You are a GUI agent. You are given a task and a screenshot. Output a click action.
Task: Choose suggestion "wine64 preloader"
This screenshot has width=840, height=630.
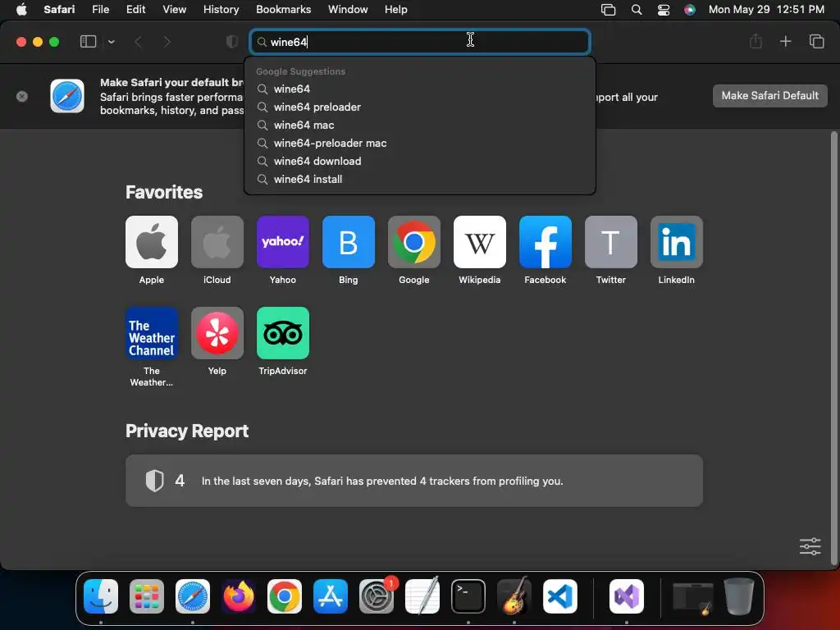(420, 107)
